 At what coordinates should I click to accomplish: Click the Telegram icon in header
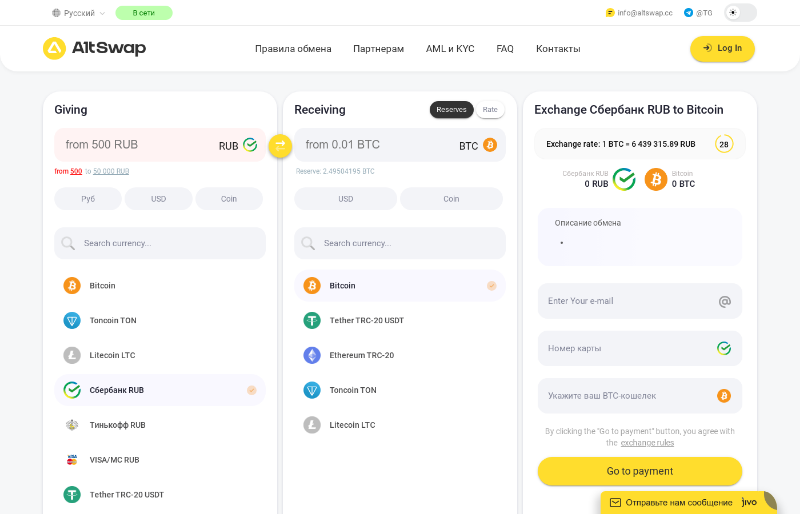(x=688, y=13)
